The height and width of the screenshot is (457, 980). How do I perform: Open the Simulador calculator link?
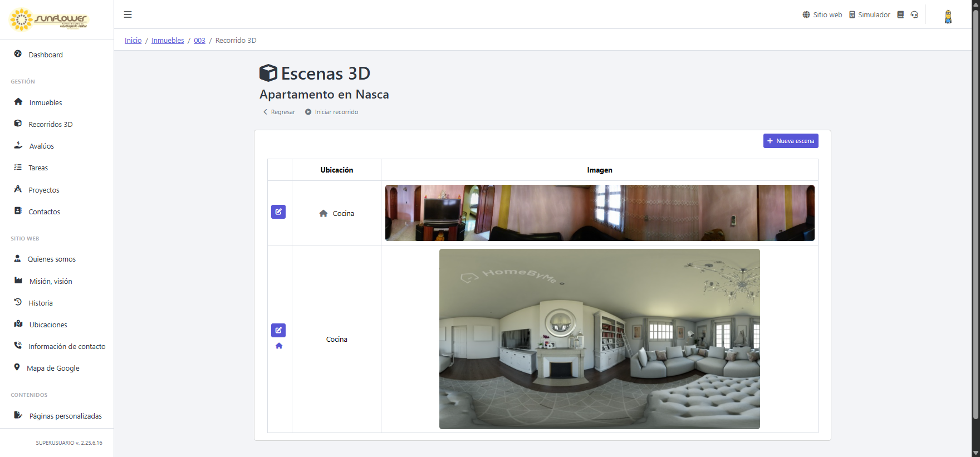click(x=869, y=15)
